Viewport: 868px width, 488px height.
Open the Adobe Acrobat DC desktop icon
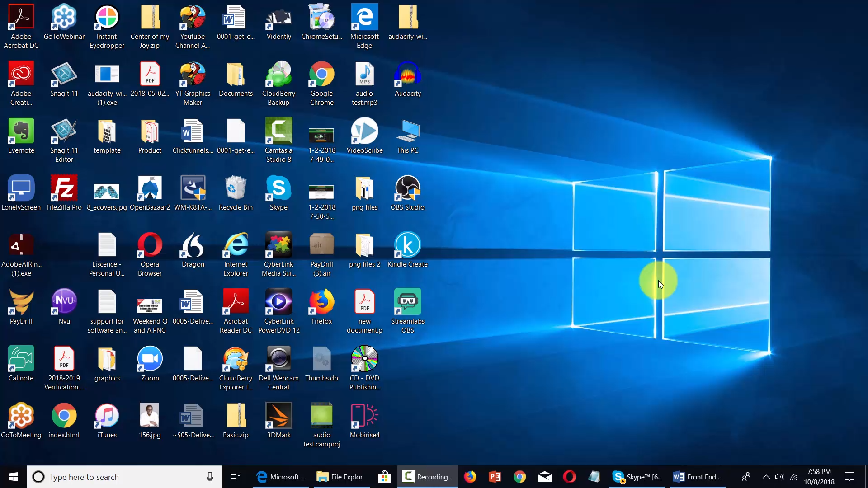(21, 26)
